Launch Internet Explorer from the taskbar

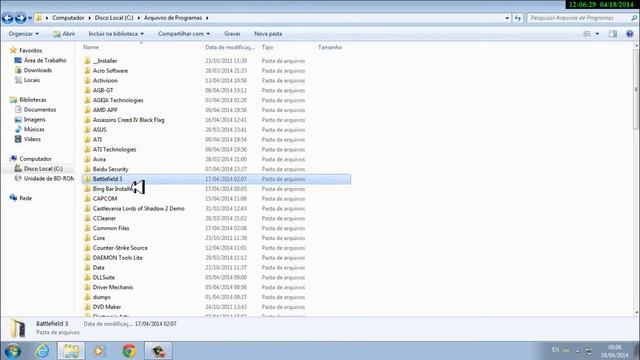point(42,351)
